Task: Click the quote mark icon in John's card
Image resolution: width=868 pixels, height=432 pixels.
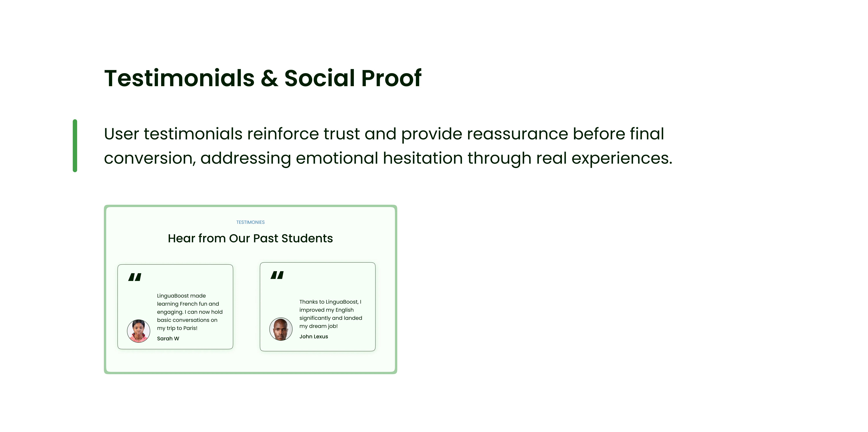Action: pos(277,275)
